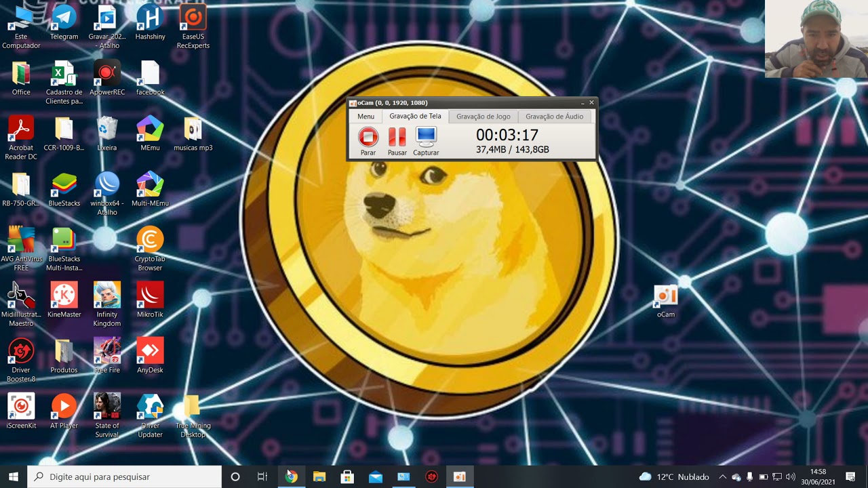The width and height of the screenshot is (868, 488).
Task: Open iScreenKit desktop icon
Action: (x=21, y=412)
